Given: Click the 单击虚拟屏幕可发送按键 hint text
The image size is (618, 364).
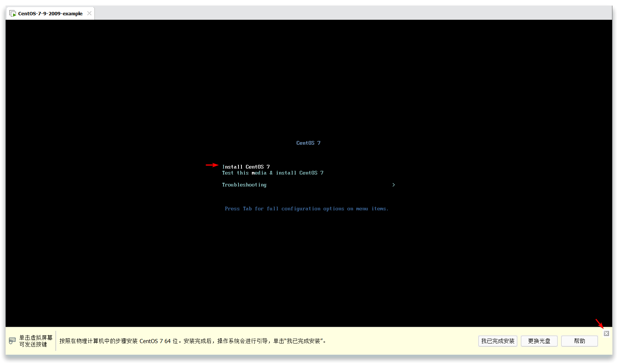Looking at the screenshot, I should [36, 341].
